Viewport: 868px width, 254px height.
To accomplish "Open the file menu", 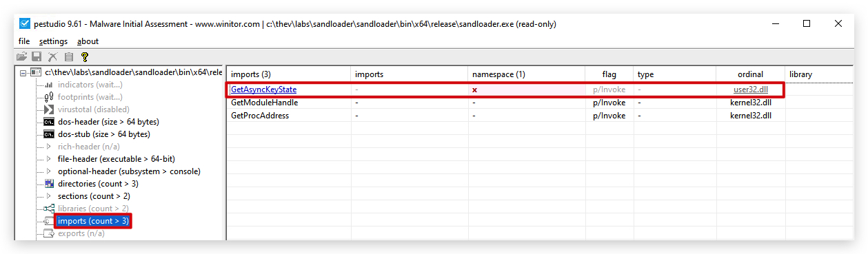I will click(x=24, y=41).
